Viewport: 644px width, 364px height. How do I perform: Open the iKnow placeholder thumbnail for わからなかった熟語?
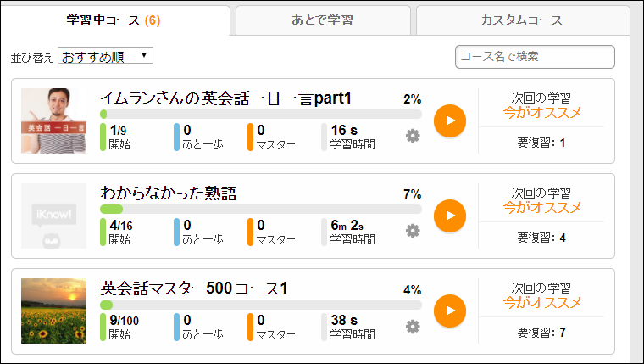tap(53, 216)
